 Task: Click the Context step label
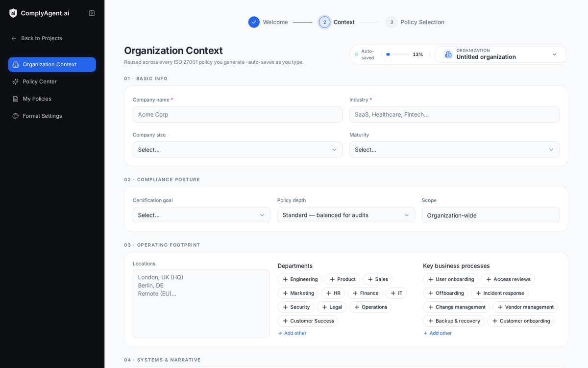point(344,22)
